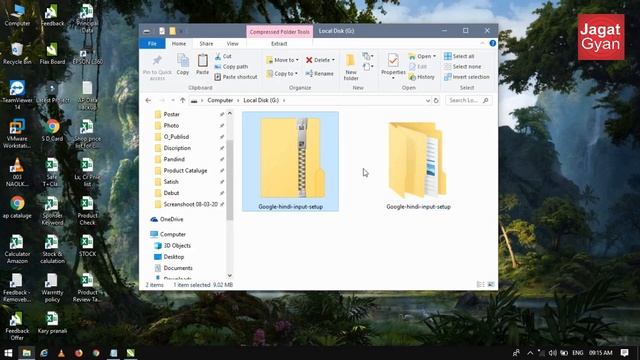
Task: Select the zipped Google-hindi-input-setup file
Action: 290,162
